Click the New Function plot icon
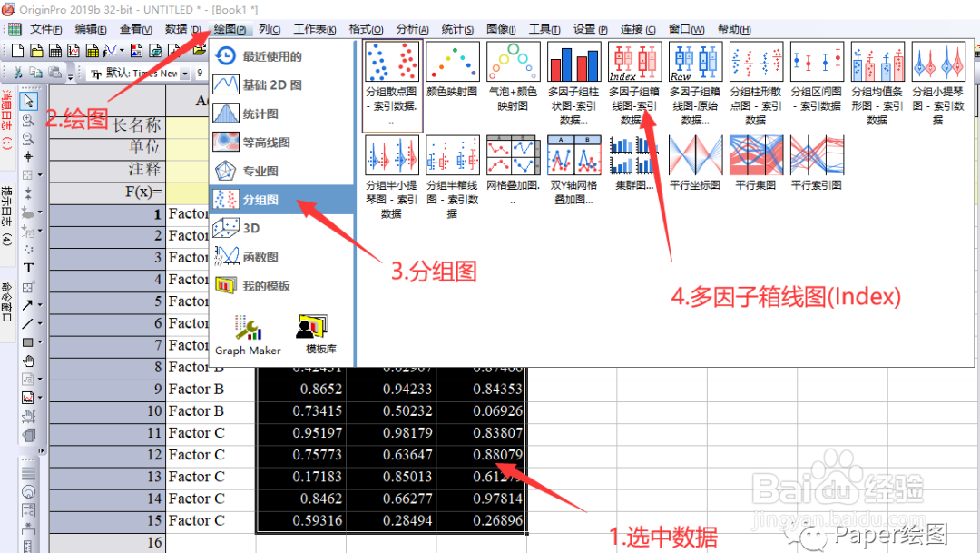980x553 pixels. 110,51
